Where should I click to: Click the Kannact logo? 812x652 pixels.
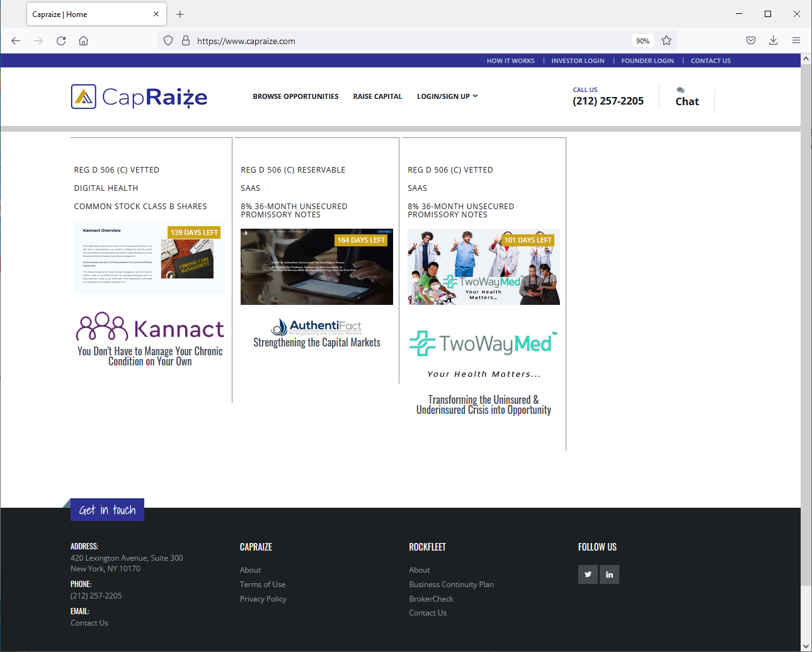pyautogui.click(x=150, y=327)
